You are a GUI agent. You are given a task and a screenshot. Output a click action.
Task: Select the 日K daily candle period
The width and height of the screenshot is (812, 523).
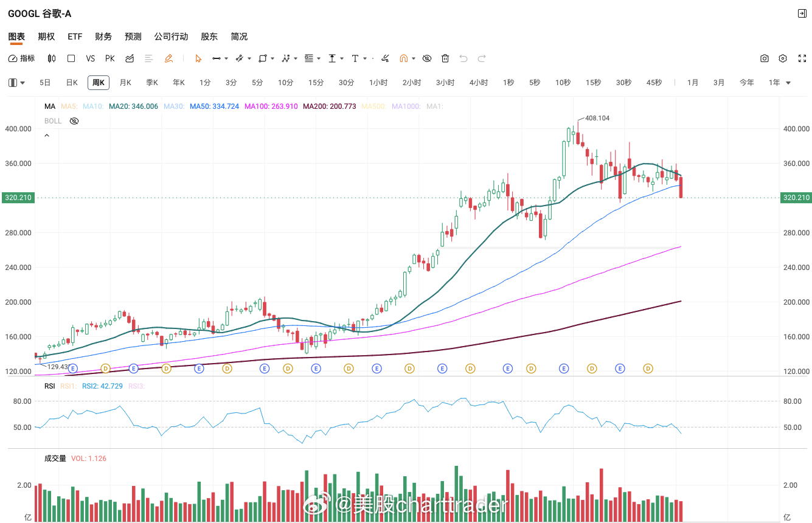click(72, 83)
